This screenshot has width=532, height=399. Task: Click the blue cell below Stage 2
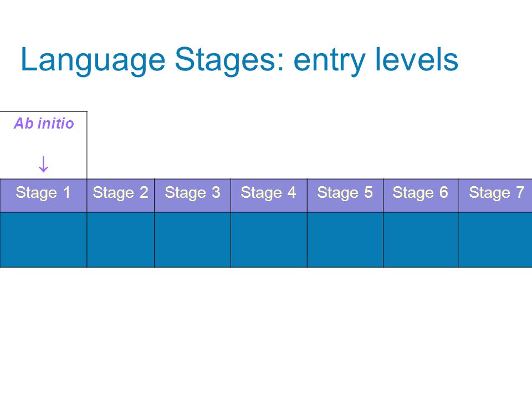point(120,240)
